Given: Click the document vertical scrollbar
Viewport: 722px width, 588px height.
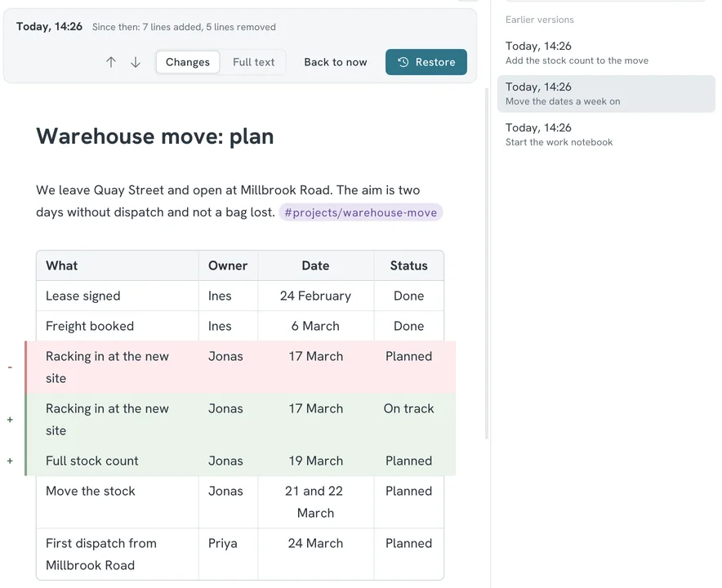Looking at the screenshot, I should (x=487, y=264).
